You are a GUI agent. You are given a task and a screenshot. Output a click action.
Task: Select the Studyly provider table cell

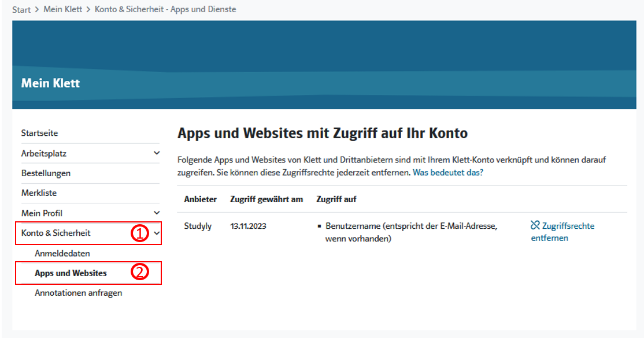coord(198,226)
